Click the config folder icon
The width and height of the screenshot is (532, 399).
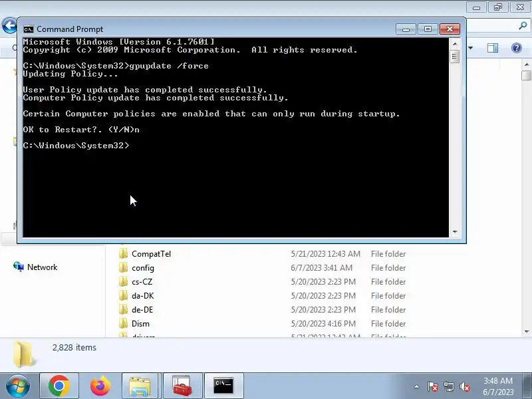tap(124, 267)
